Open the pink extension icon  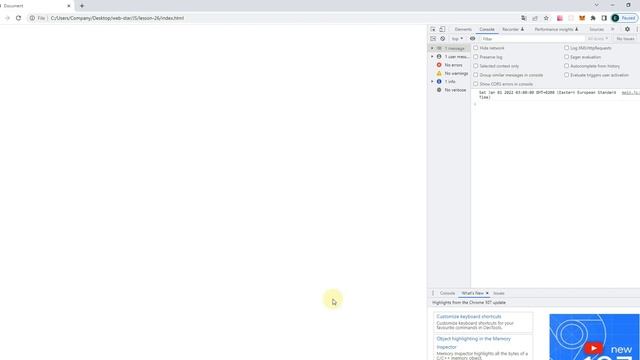560,18
